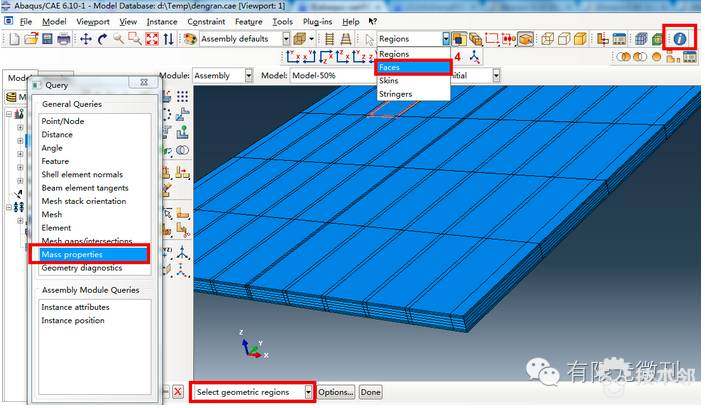Click the Open file folder icon
This screenshot has height=408, width=705.
click(30, 39)
